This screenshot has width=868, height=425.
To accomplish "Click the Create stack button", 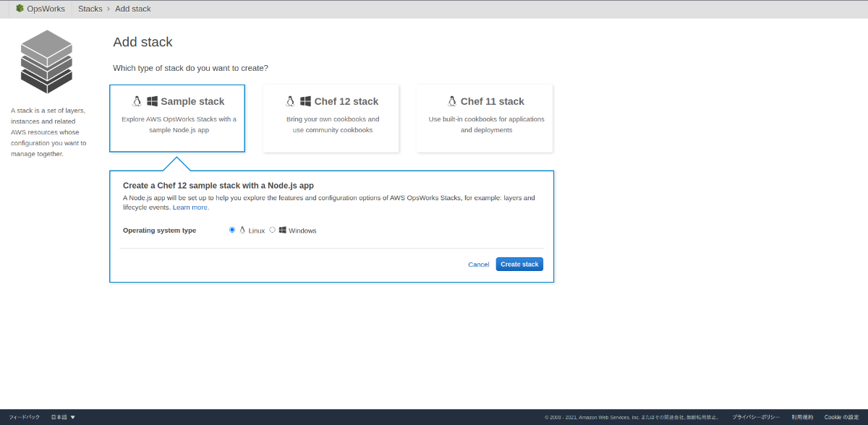I will pyautogui.click(x=519, y=265).
